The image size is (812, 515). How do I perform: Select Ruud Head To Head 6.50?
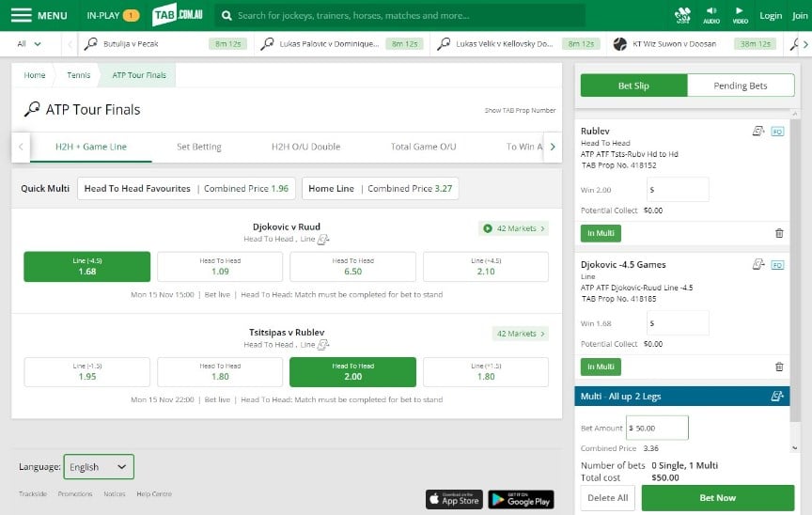352,267
